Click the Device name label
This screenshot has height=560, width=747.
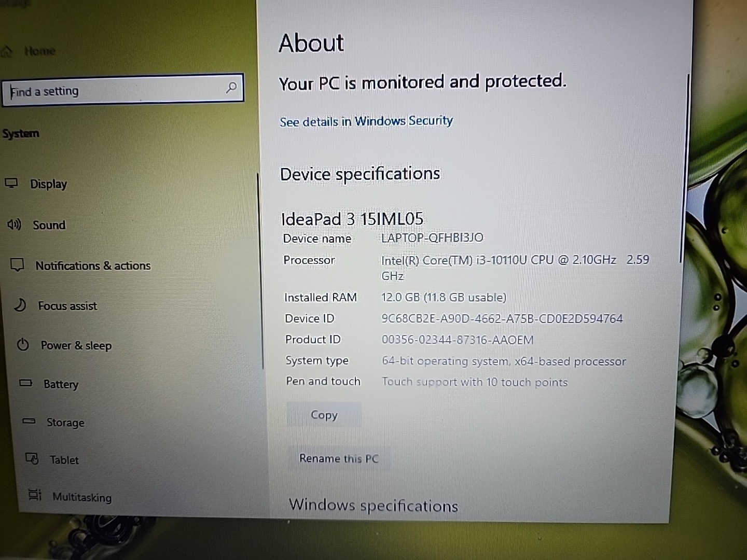[317, 239]
